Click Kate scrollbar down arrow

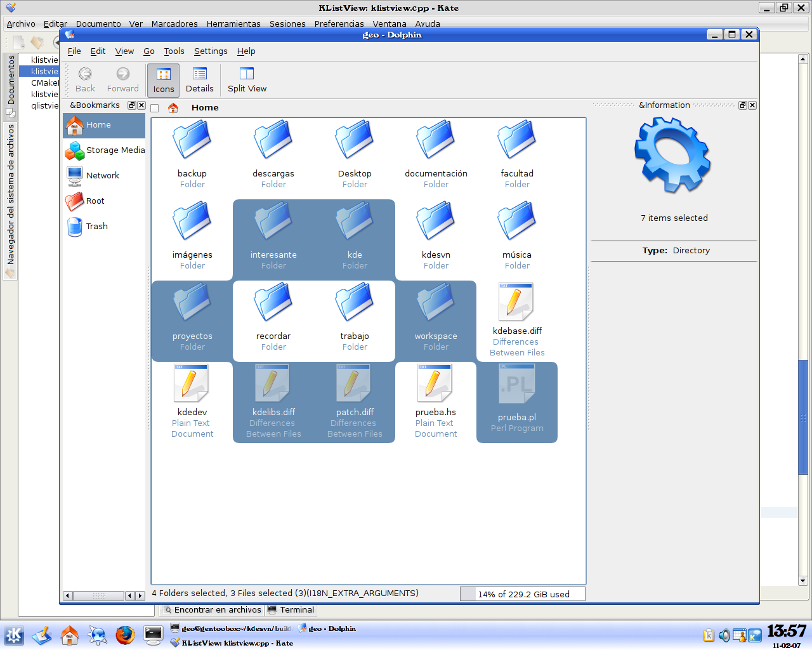[x=802, y=581]
